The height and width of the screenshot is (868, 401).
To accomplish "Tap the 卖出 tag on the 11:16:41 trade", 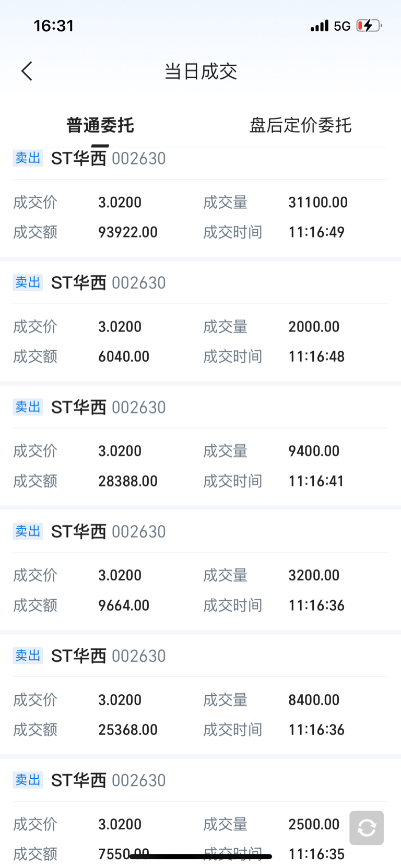I will pos(28,407).
